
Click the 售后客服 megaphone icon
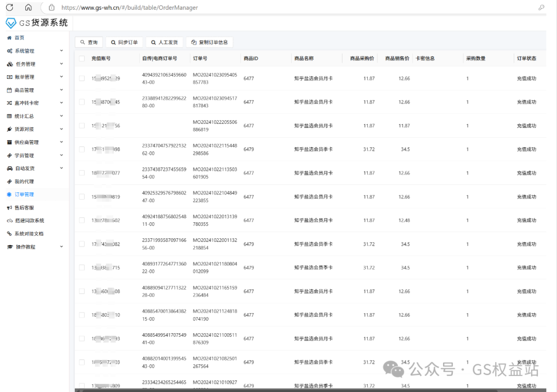click(9, 208)
